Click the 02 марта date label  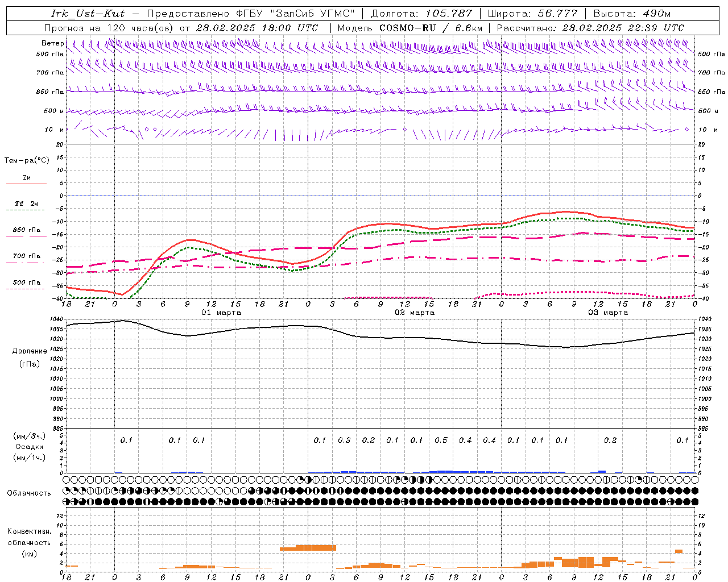point(415,313)
